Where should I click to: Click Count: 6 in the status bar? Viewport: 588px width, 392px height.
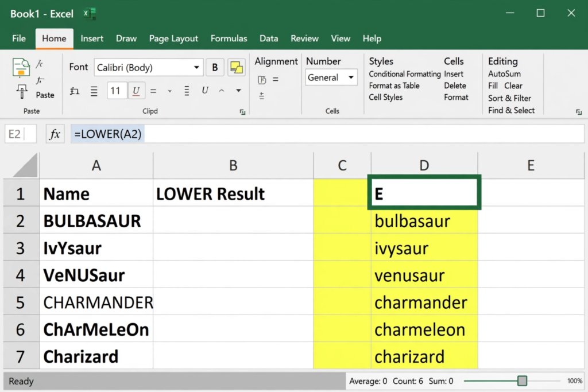tap(408, 381)
